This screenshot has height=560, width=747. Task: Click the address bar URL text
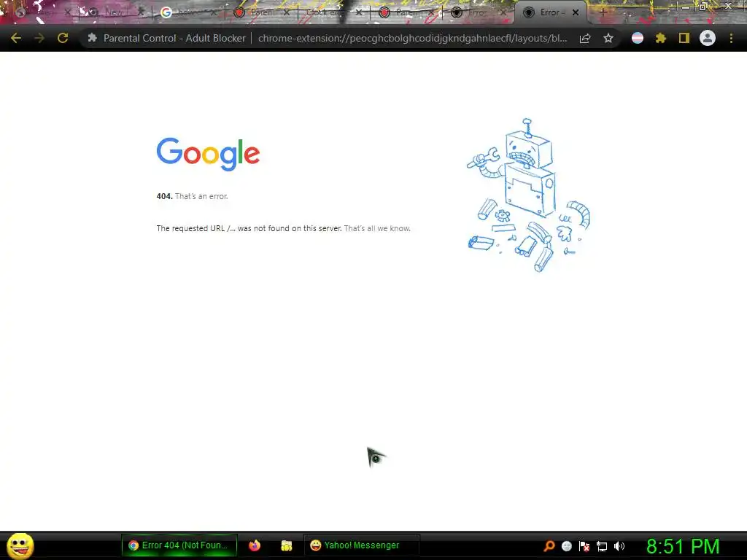click(413, 38)
